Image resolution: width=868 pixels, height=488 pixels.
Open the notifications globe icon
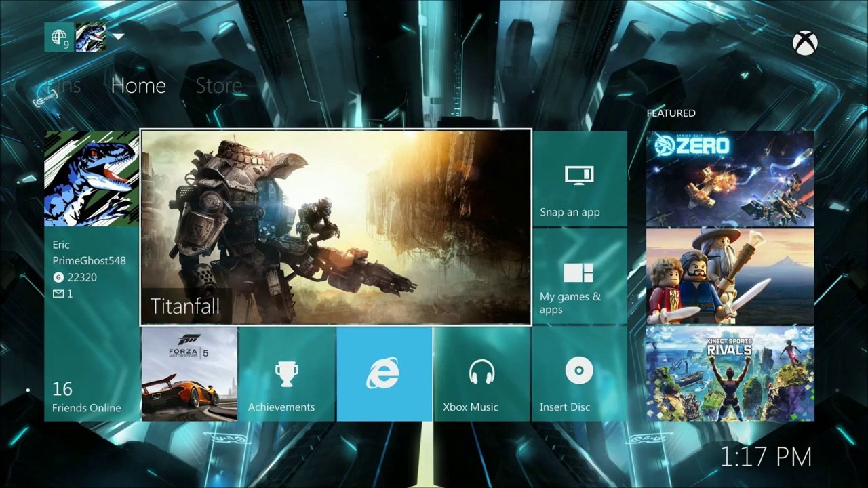coord(59,37)
